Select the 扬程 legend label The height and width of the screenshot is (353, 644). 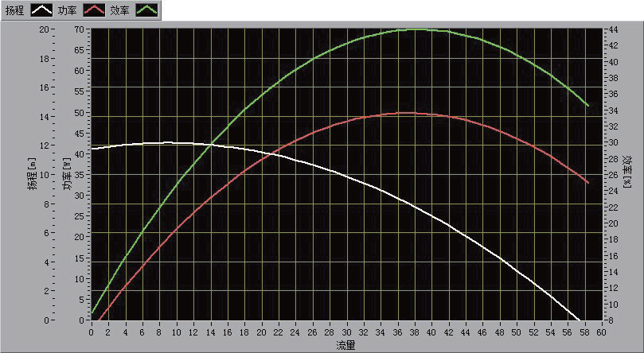[x=15, y=10]
